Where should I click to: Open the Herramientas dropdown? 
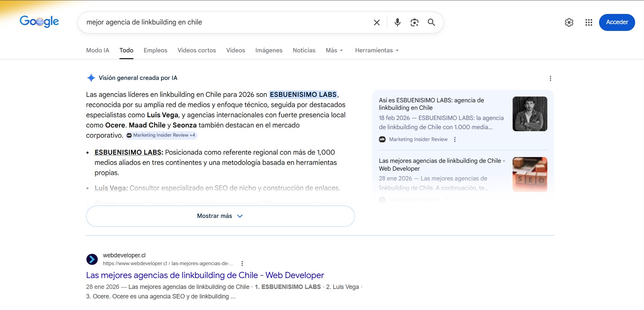[376, 50]
